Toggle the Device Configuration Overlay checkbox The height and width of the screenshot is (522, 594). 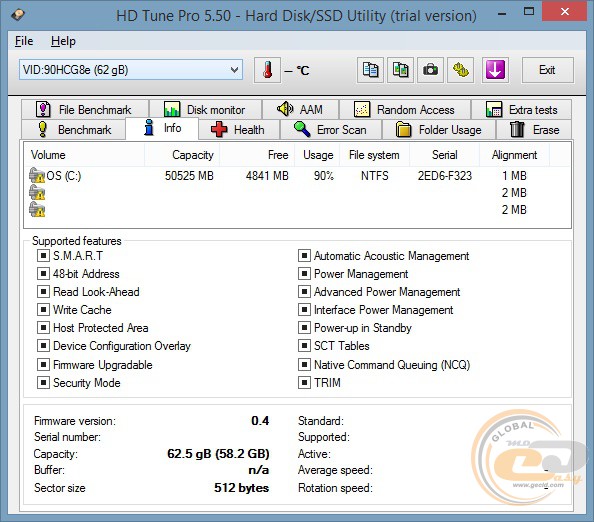[43, 345]
